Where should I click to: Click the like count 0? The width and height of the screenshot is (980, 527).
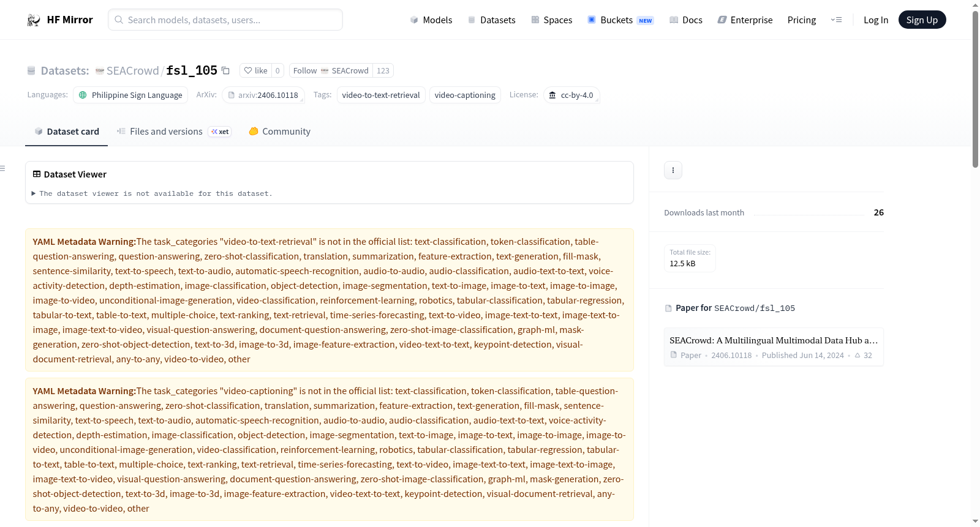(x=277, y=70)
